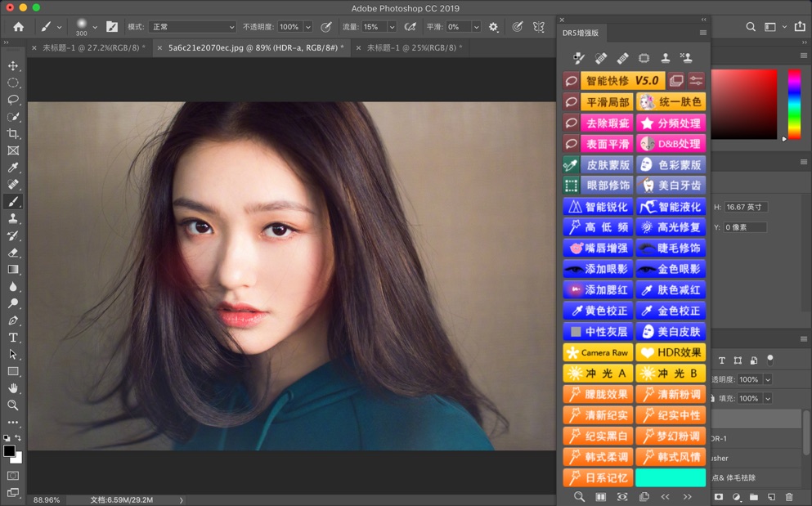The width and height of the screenshot is (812, 506).
Task: Select the Crop tool in the toolbar
Action: click(x=13, y=133)
